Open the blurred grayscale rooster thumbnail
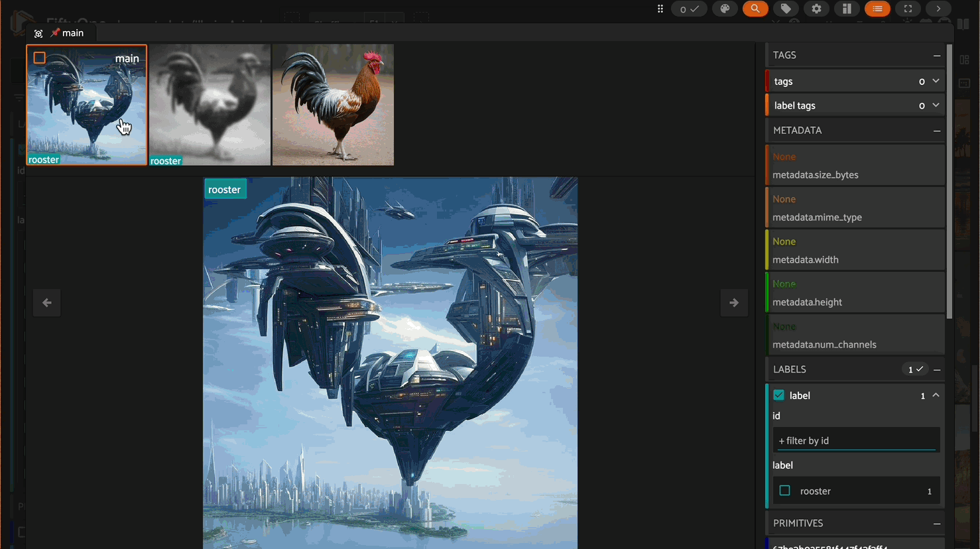This screenshot has height=549, width=980. 210,105
